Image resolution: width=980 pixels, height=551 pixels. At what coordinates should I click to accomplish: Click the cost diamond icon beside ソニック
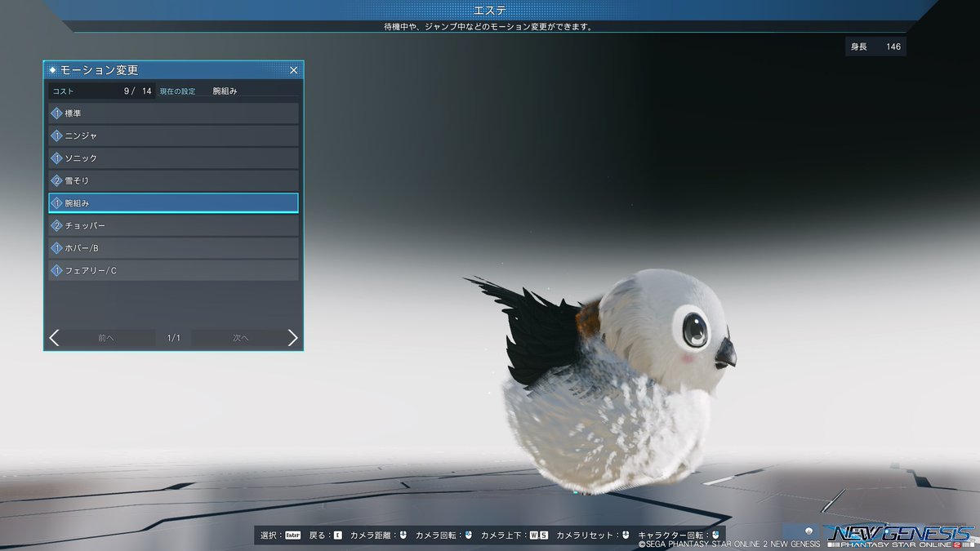point(56,158)
